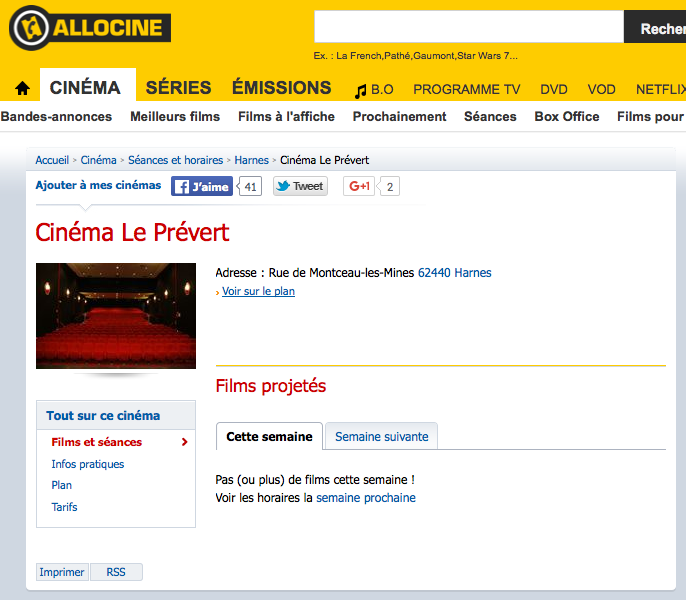Click the red arrow beside Films et séances
Viewport: 686px width, 600px height.
185,442
